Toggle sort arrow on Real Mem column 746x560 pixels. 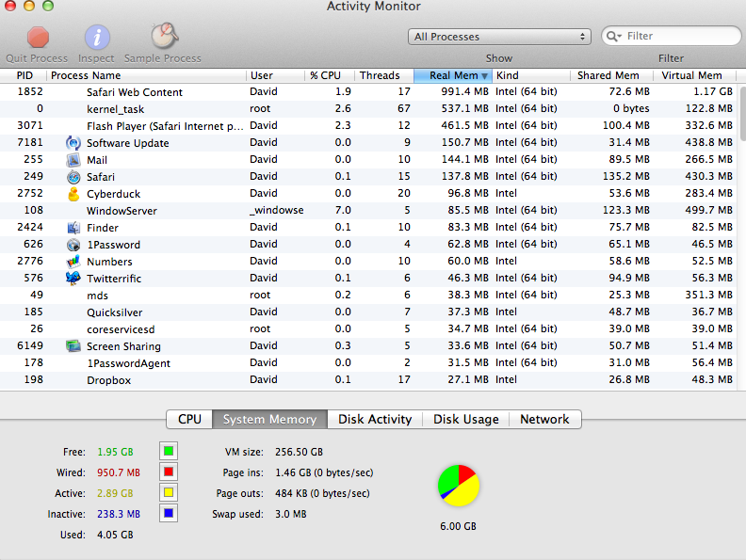point(484,76)
